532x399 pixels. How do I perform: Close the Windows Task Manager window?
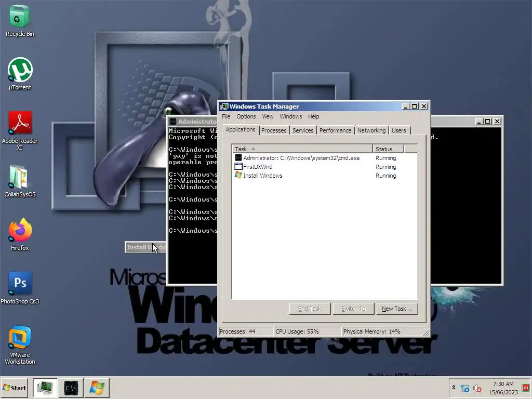pos(424,107)
